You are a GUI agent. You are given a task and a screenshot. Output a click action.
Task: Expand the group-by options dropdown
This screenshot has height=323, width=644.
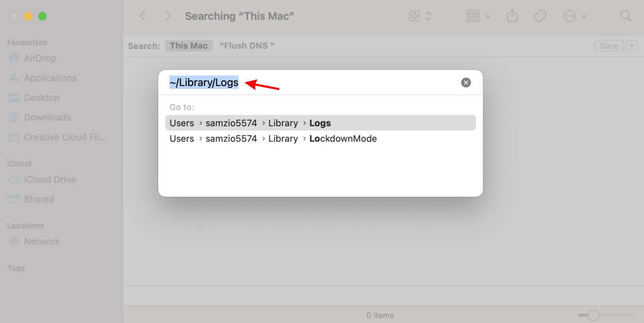(478, 16)
